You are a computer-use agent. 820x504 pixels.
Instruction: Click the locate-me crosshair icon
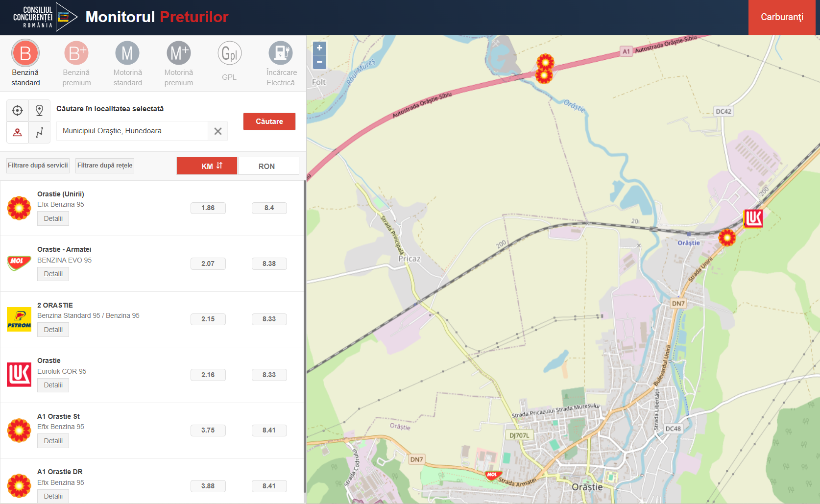(x=18, y=111)
